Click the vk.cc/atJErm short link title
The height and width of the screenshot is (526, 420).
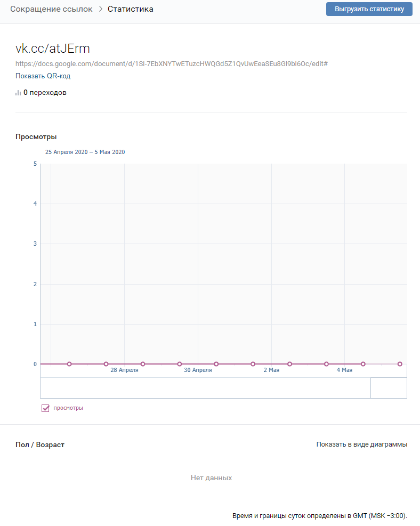tap(53, 48)
